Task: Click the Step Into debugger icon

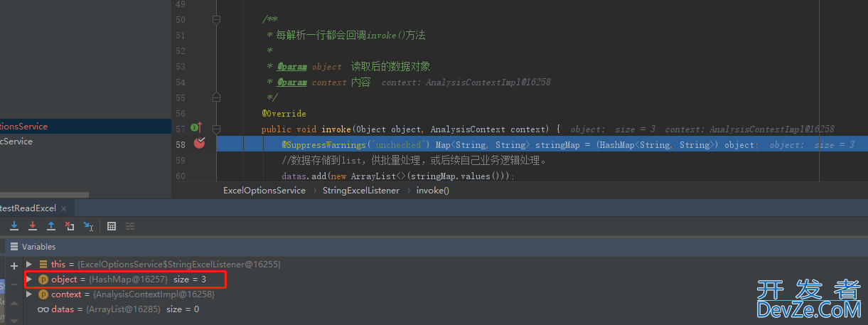Action: [14, 226]
